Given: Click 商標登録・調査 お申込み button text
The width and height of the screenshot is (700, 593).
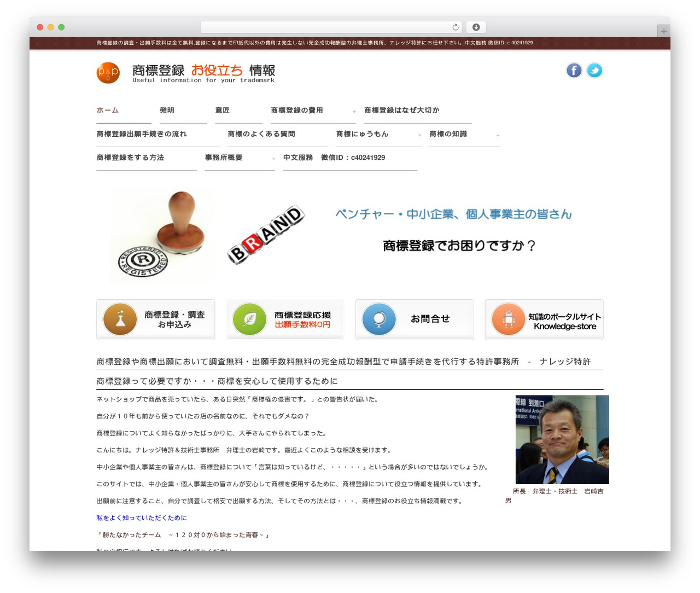Looking at the screenshot, I should click(174, 319).
